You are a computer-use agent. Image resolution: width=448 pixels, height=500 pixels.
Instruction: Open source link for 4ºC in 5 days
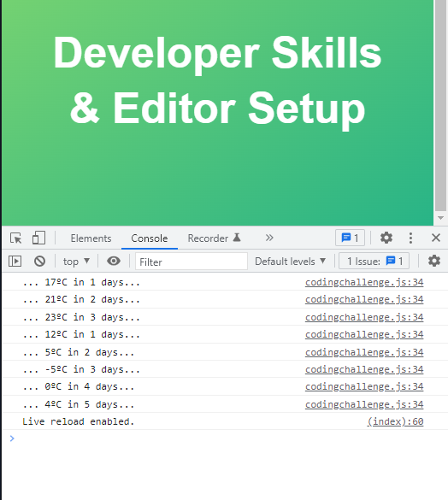coord(364,404)
